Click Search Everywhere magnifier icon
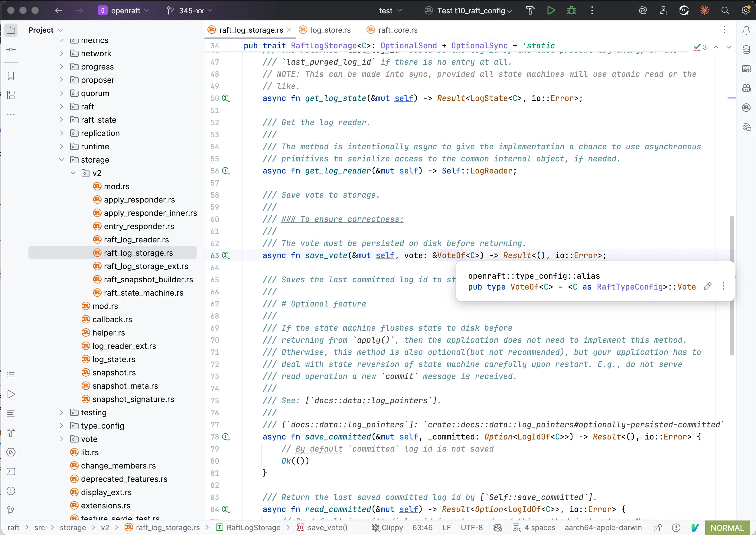 tap(725, 11)
